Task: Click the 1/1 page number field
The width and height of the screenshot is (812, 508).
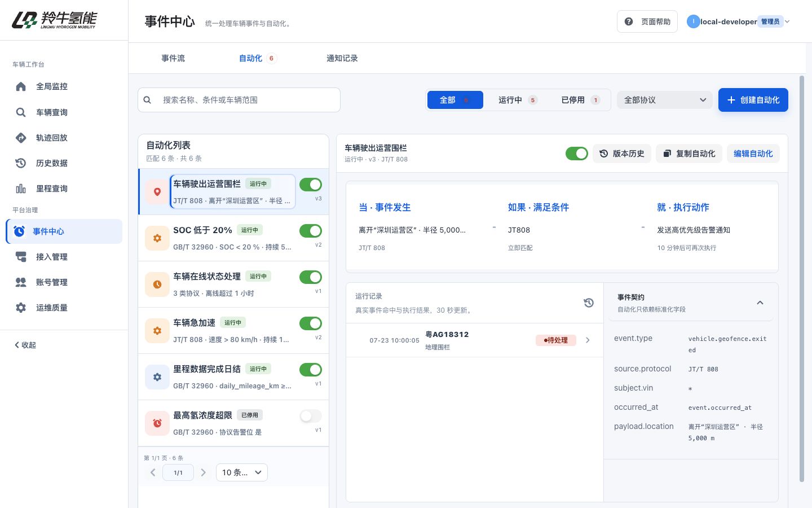Action: (178, 472)
